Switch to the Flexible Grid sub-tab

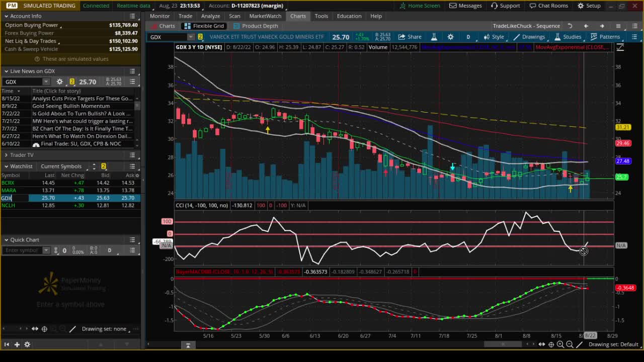click(x=204, y=26)
